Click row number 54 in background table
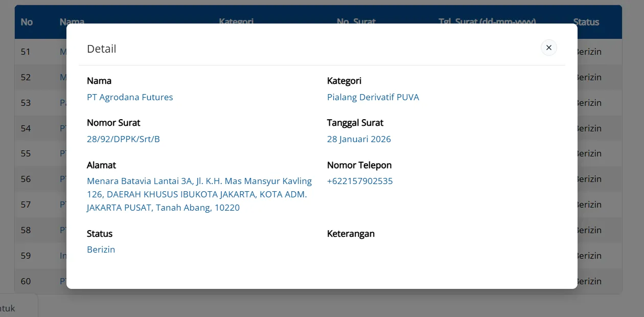 pyautogui.click(x=26, y=128)
